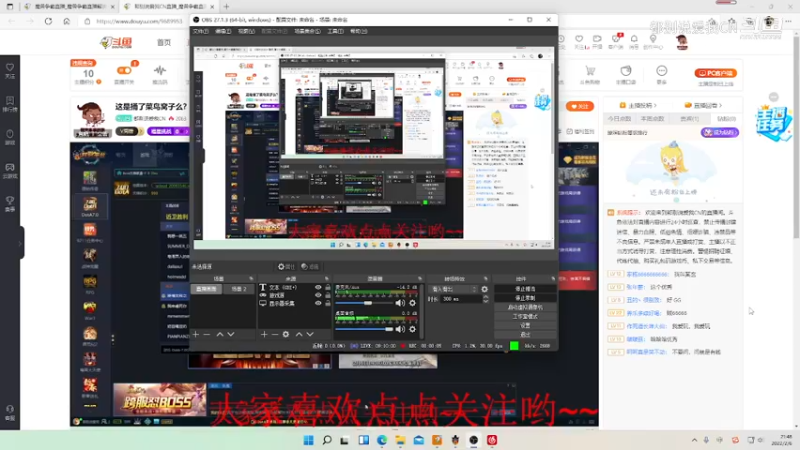Start the virtual camera in OBS
Screen dimensions: 800x450
(x=525, y=307)
